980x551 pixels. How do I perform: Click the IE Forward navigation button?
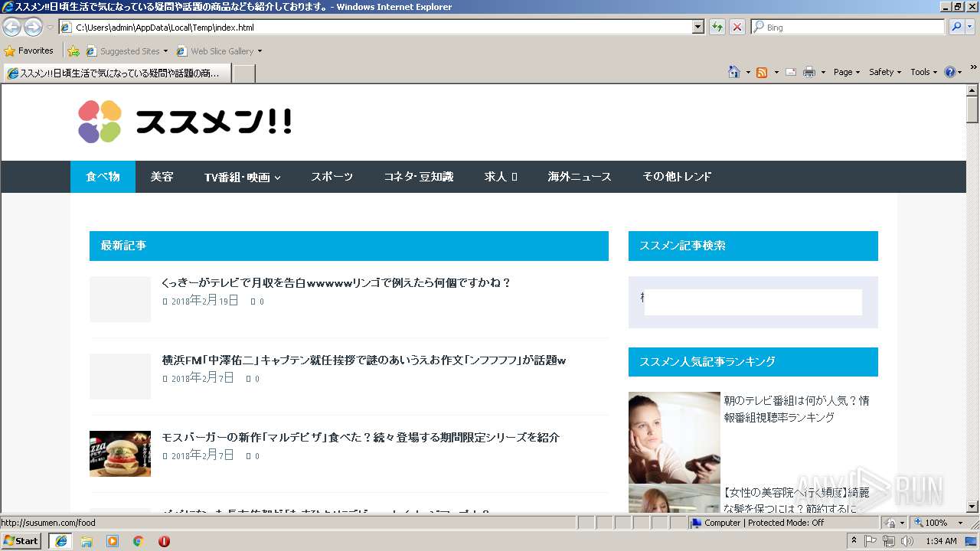click(x=33, y=28)
